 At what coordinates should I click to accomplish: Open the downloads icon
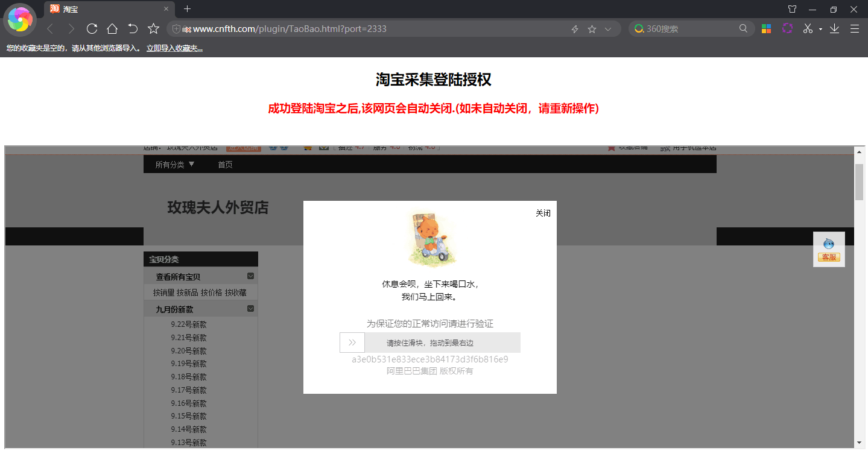[x=834, y=28]
